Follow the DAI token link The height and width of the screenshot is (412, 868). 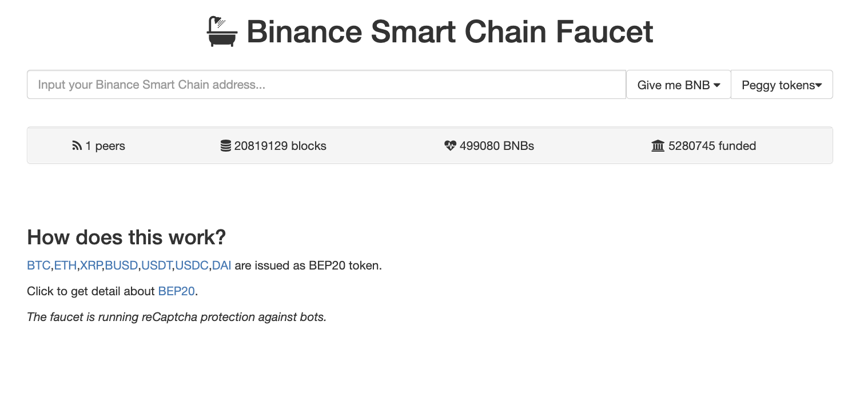[222, 266]
